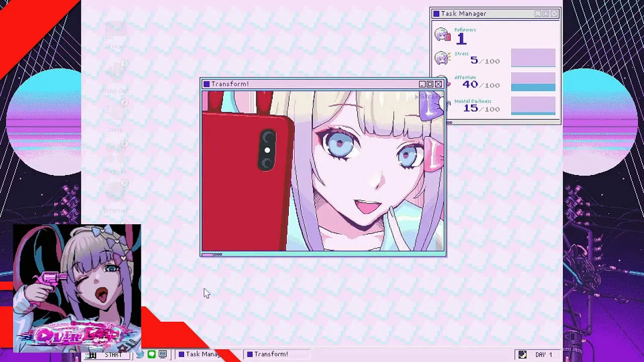Minimize the Transform! window
Viewport: 644px width, 362px height.
422,84
